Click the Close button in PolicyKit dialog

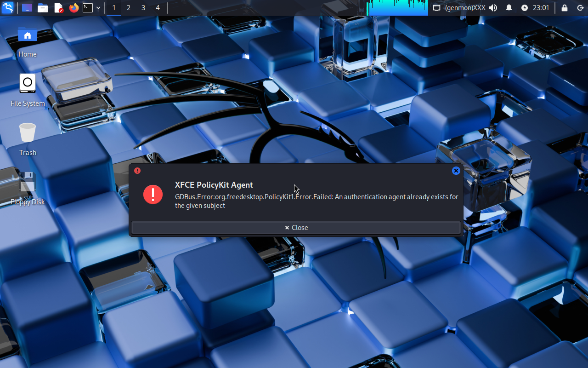296,228
